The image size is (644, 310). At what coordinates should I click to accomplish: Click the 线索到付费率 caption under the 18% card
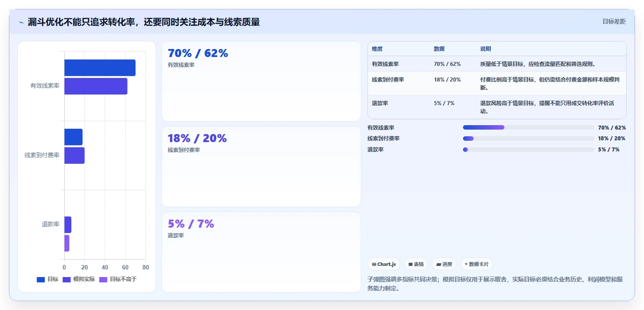coord(184,150)
